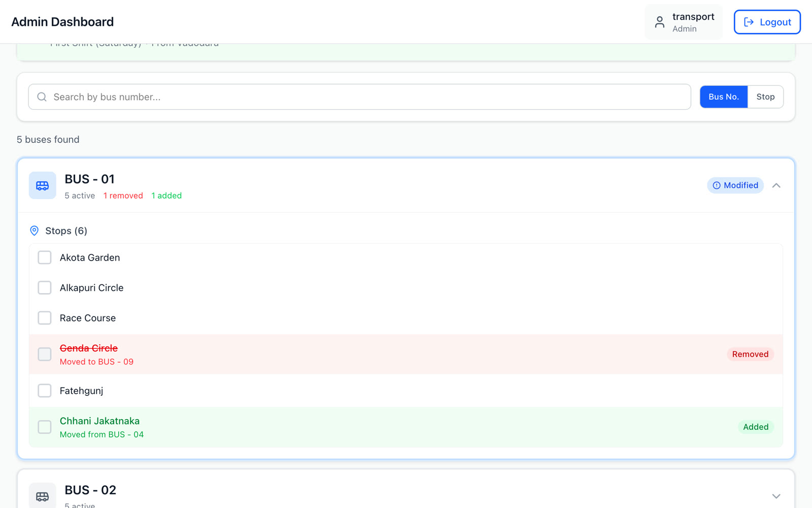Click the '1 removed' count text
The width and height of the screenshot is (812, 508).
coord(123,196)
